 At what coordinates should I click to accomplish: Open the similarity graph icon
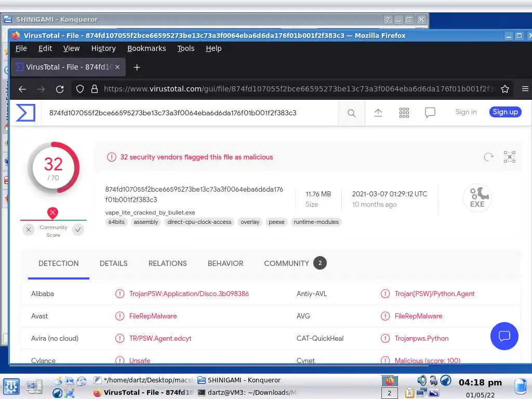click(x=509, y=157)
